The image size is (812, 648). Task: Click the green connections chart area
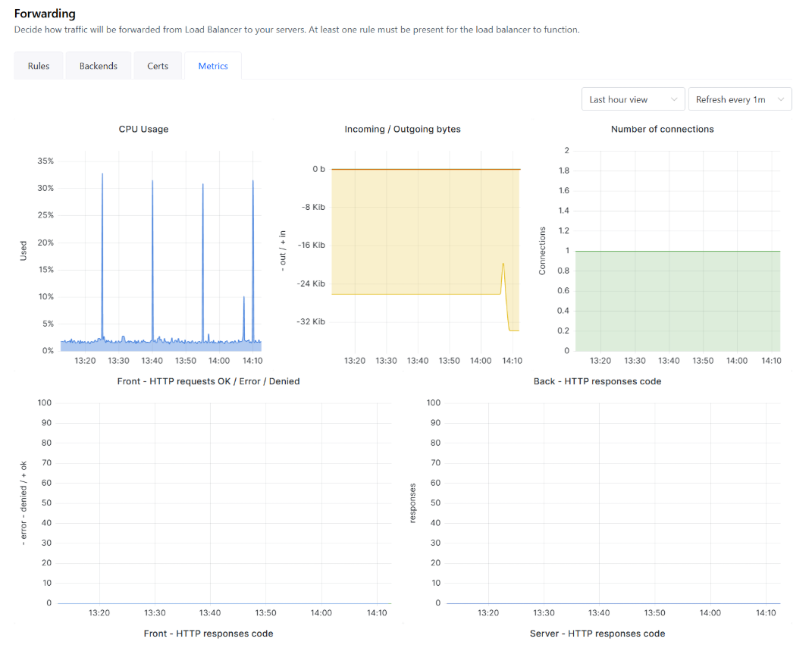point(675,303)
